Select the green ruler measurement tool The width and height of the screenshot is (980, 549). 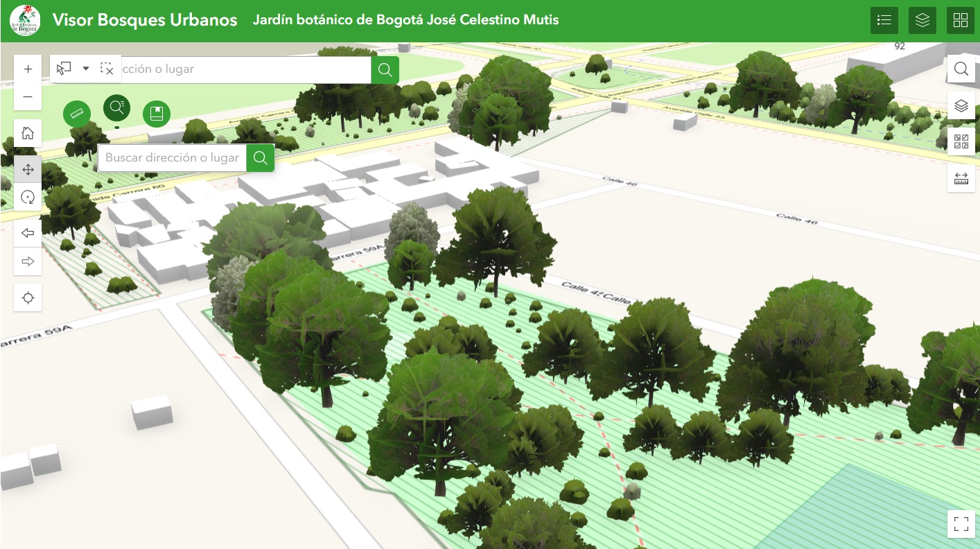[77, 113]
